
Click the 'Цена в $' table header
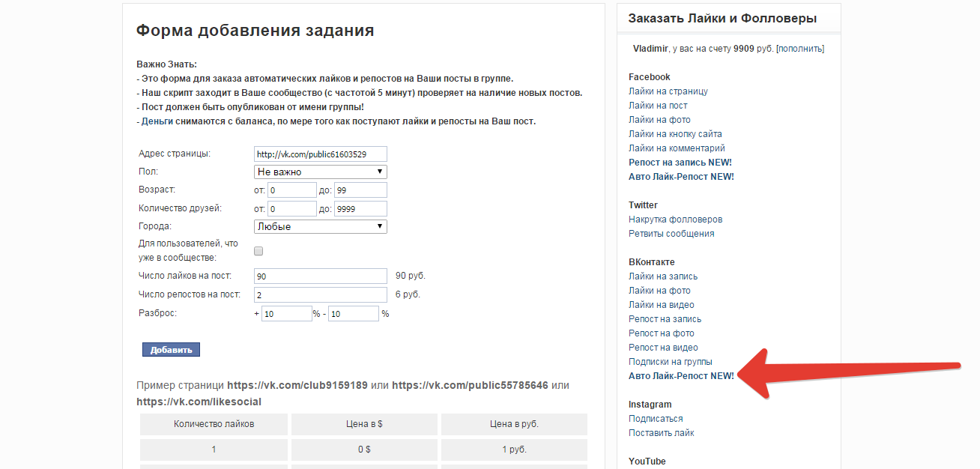tap(364, 424)
